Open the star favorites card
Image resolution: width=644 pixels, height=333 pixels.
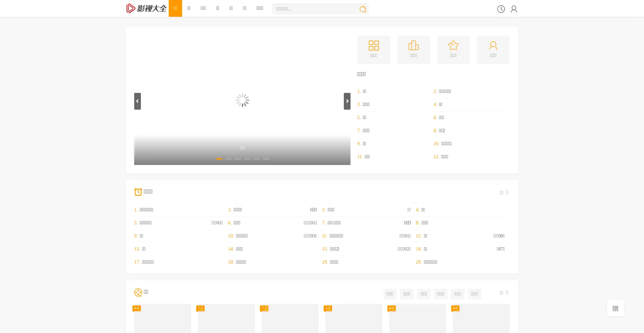coord(453,49)
